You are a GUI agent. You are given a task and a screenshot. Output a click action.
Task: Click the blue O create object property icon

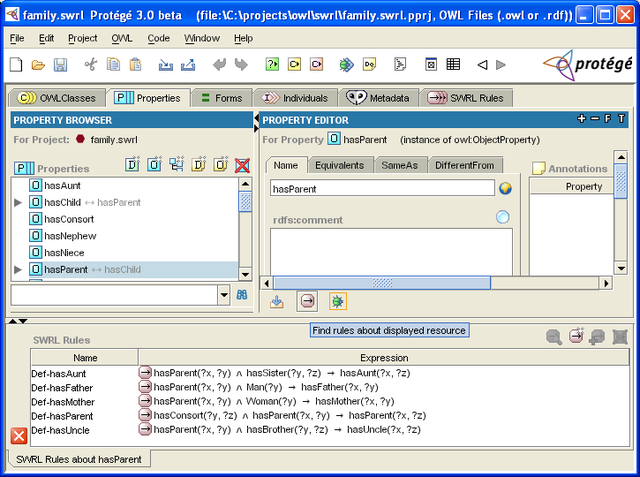tap(154, 164)
